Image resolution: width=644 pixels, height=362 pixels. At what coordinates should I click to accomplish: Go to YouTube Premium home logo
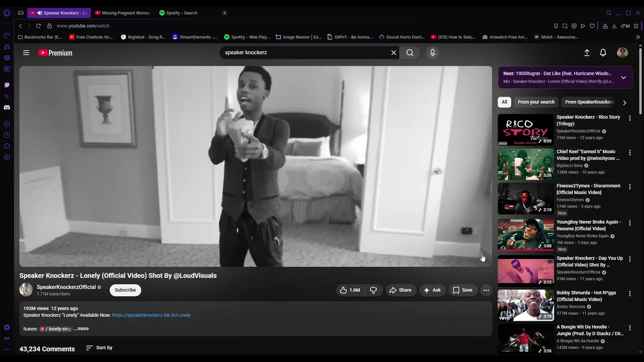(55, 53)
